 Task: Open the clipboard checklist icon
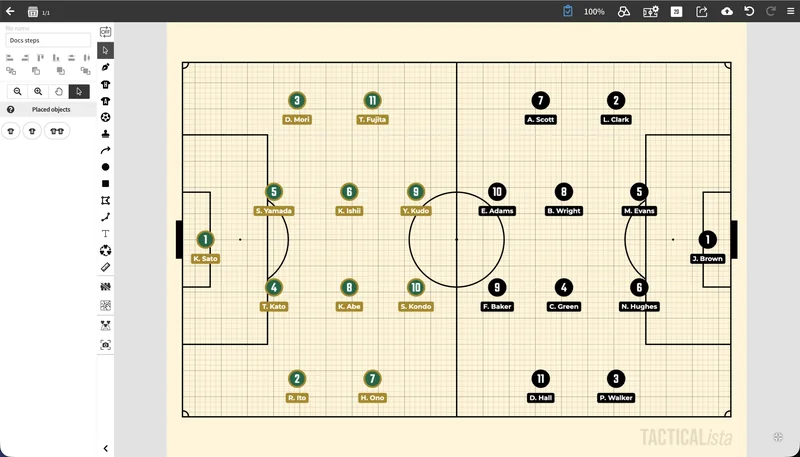567,11
